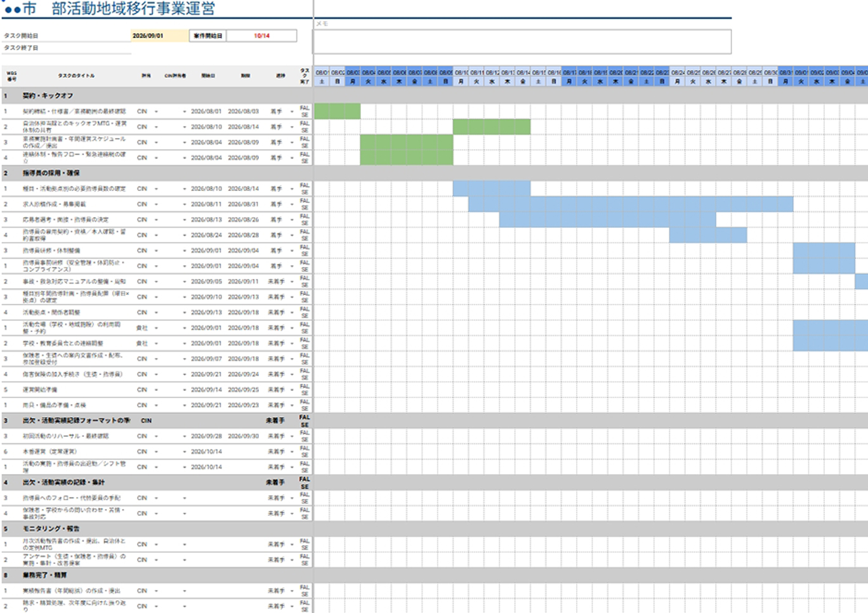Select the task start date cell 2026/09/01
Screen dimensions: 868x613
(x=159, y=36)
